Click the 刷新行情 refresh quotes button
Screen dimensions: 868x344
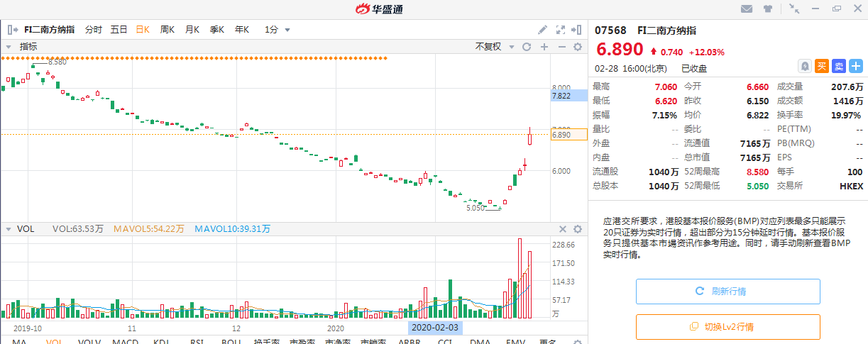point(727,292)
